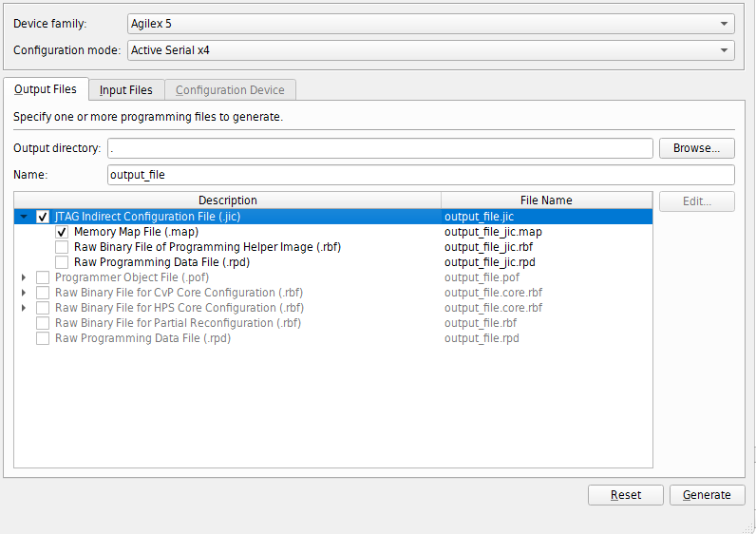Switch to the Input Files tab
The width and height of the screenshot is (756, 534).
click(126, 90)
